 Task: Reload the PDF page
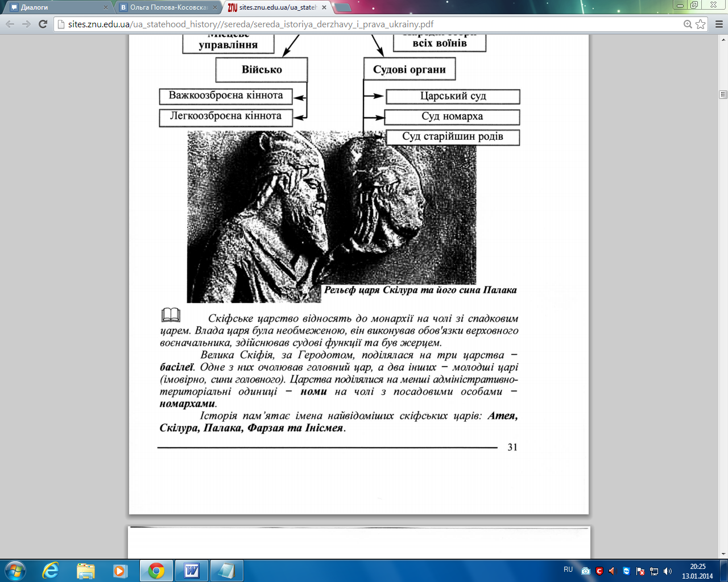coord(43,24)
